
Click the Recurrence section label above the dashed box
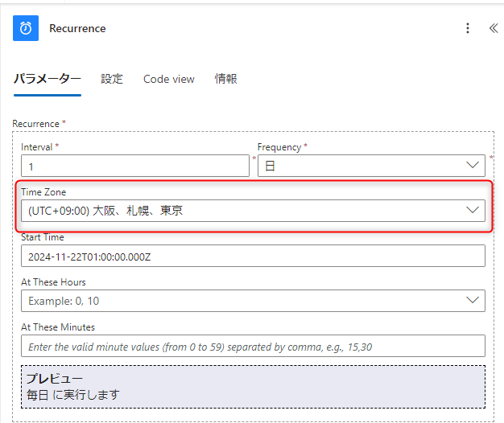click(35, 124)
